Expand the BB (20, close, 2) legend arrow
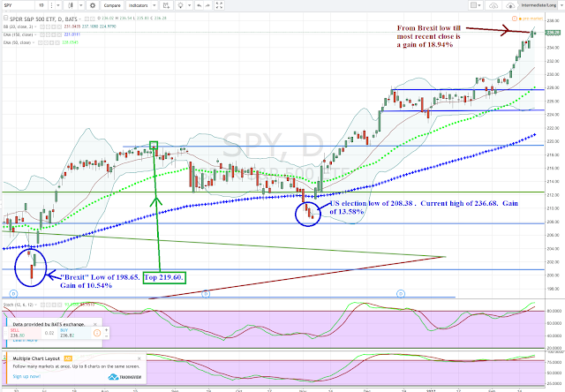 click(x=35, y=26)
